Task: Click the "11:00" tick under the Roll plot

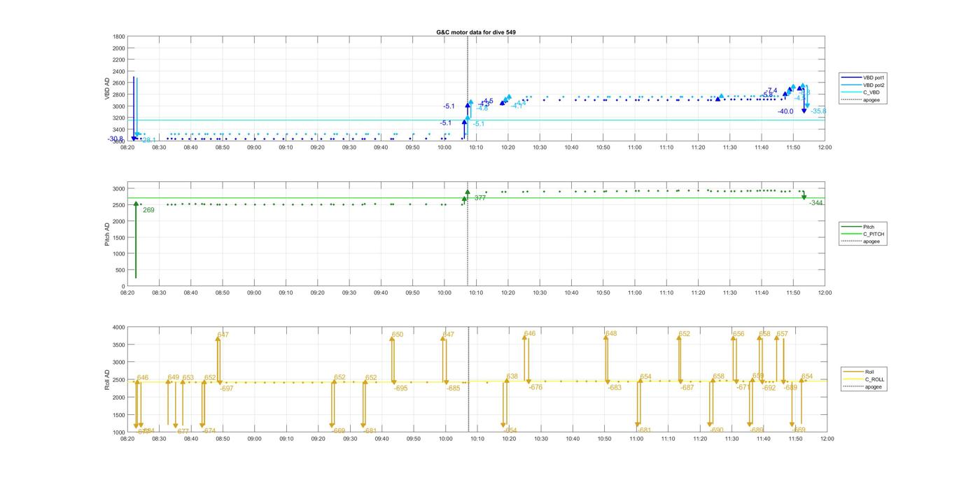Action: (636, 439)
